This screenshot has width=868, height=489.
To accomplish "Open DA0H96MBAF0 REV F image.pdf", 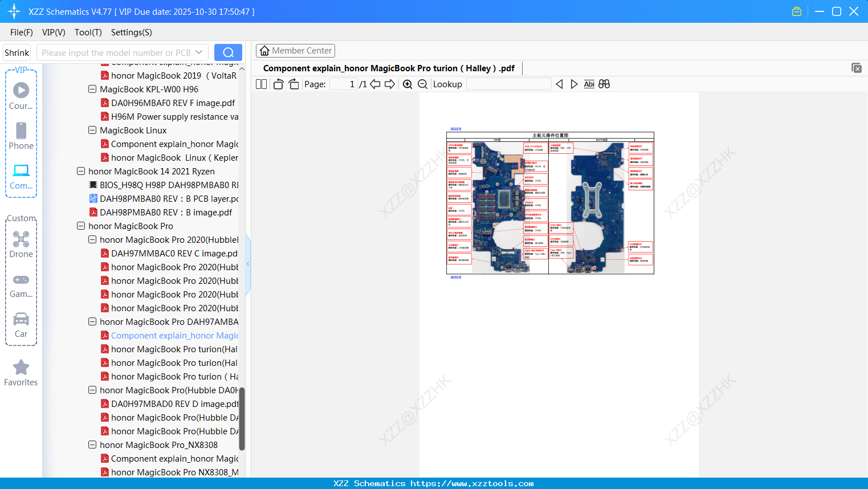I will [168, 103].
